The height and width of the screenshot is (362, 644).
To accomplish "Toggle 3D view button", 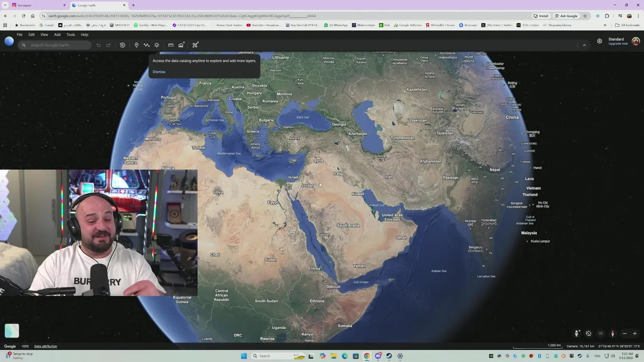I will 600,333.
